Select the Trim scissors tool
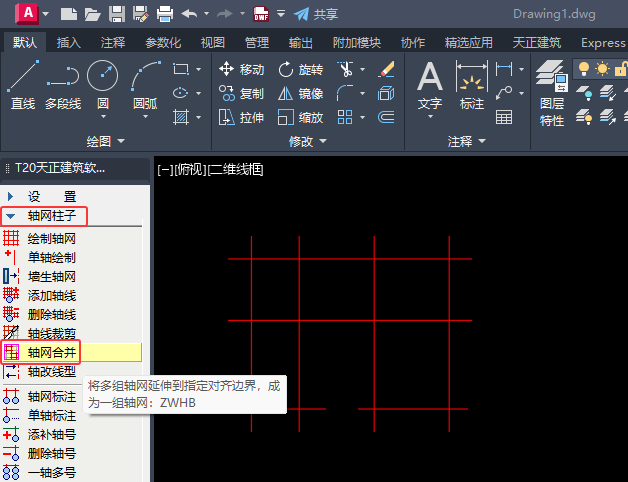This screenshot has height=482, width=628. tap(346, 69)
